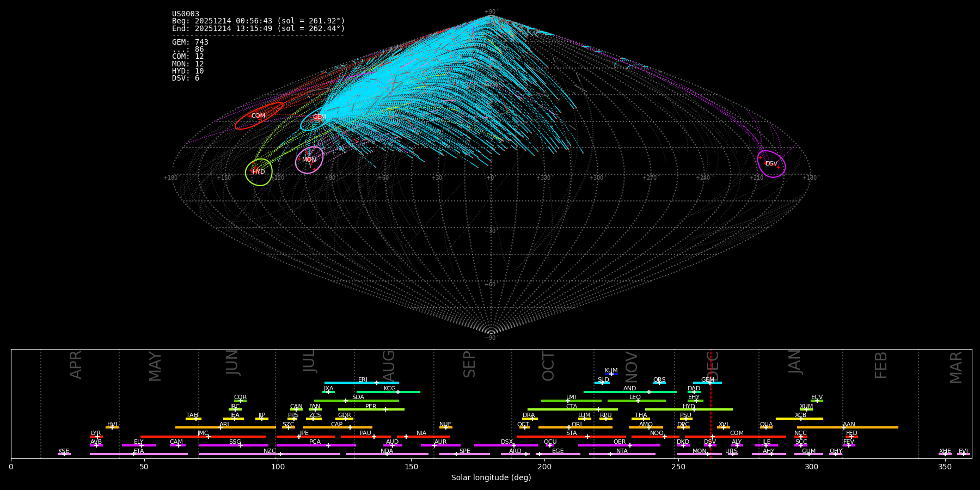Click the COM radiant label on the sky map

click(258, 116)
